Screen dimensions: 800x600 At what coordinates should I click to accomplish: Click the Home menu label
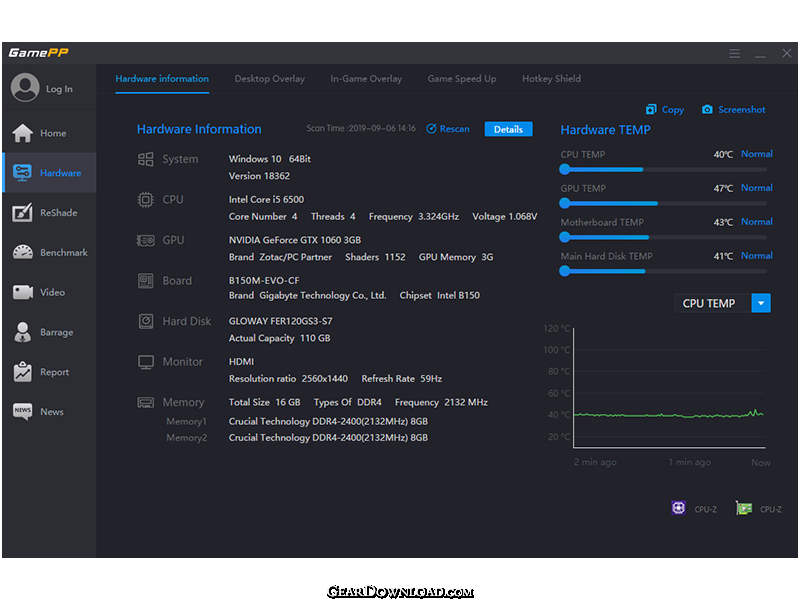(x=53, y=133)
